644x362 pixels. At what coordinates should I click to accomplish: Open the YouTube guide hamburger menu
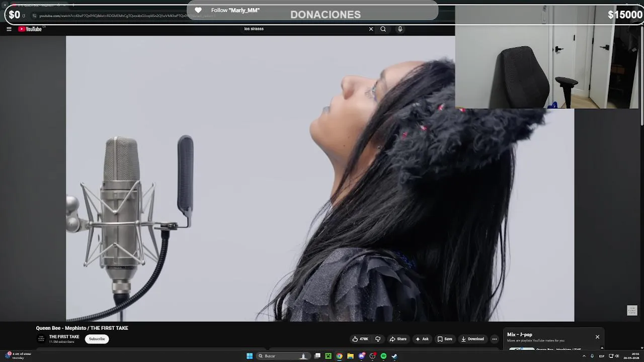click(x=9, y=29)
